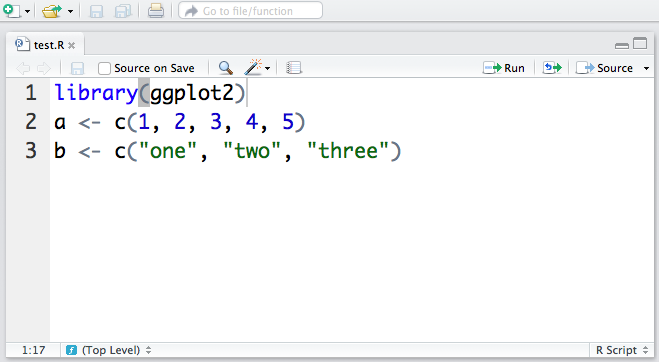Click the Compile Notebook icon

pyautogui.click(x=294, y=68)
